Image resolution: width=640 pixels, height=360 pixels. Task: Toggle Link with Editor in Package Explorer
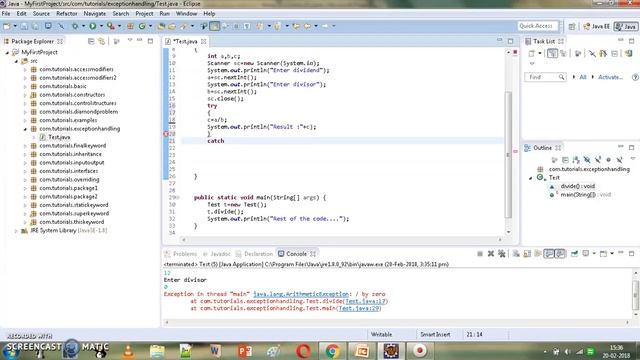[102, 41]
